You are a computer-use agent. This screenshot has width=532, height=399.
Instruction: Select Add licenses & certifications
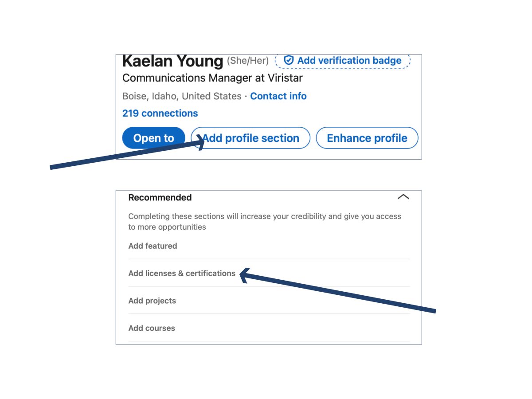pos(182,273)
